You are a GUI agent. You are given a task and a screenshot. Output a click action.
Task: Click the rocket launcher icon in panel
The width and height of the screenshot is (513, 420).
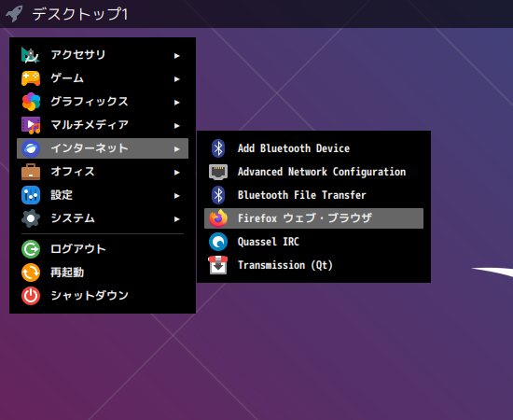14,14
